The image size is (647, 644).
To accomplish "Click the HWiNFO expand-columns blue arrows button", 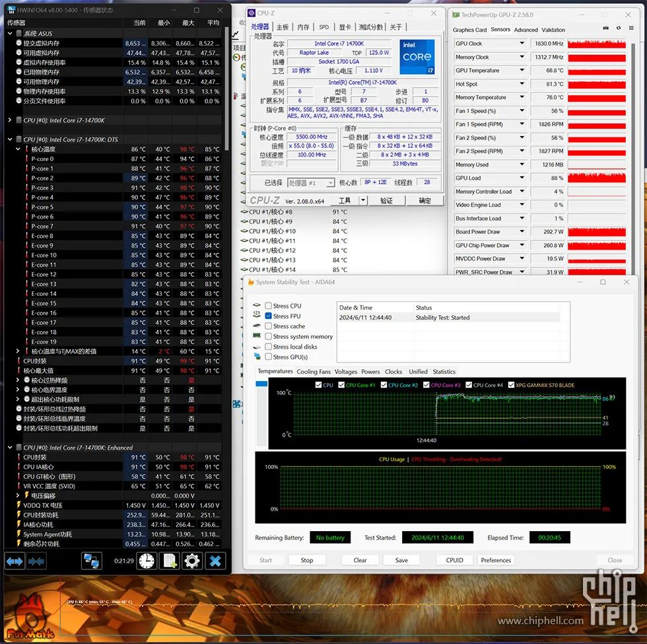I will pos(15,561).
